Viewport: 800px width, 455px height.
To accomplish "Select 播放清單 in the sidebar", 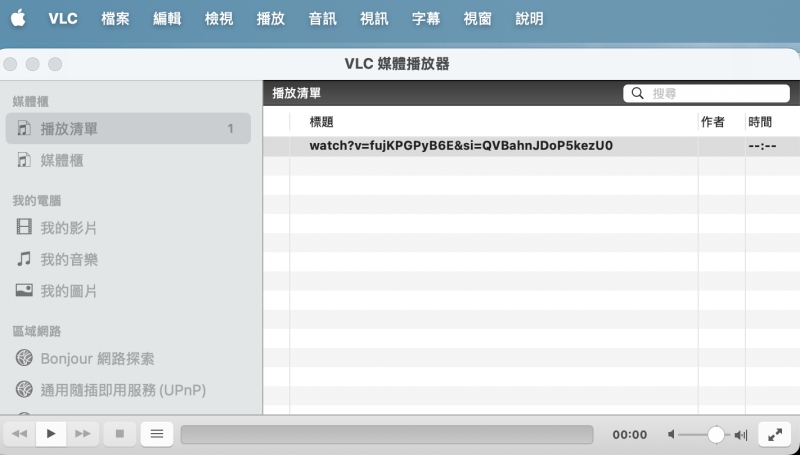I will (x=128, y=129).
